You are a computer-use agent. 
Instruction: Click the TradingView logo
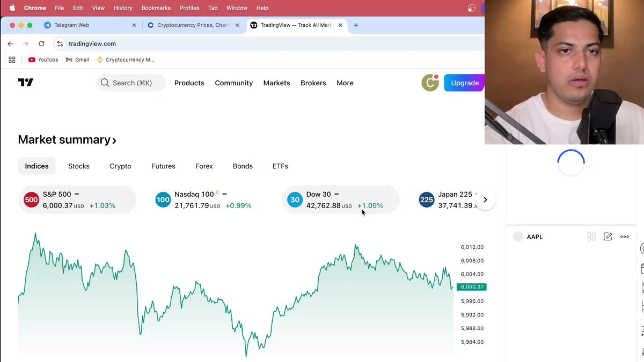pos(26,83)
